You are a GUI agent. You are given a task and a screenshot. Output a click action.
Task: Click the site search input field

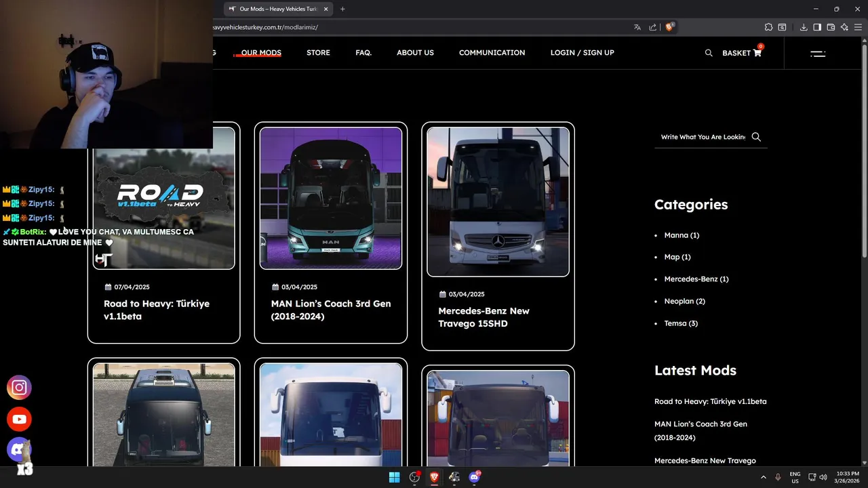point(703,137)
